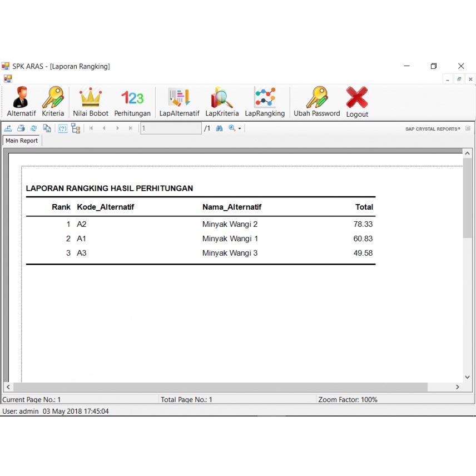Copy report content with copy icon
Screen dimensions: 476x476
click(47, 128)
